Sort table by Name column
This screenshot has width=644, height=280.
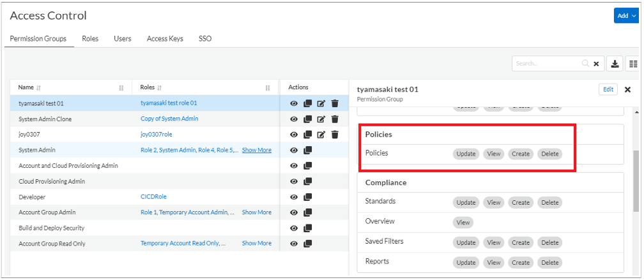pyautogui.click(x=38, y=87)
